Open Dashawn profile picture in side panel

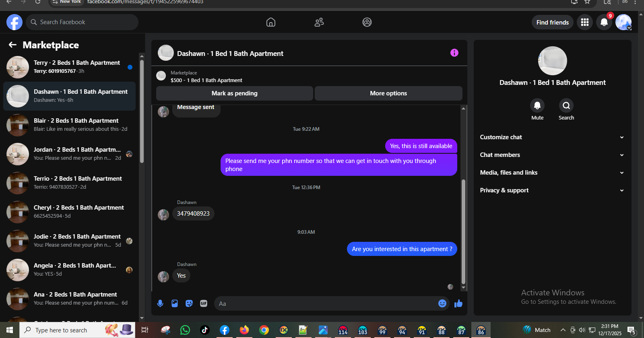(x=553, y=61)
